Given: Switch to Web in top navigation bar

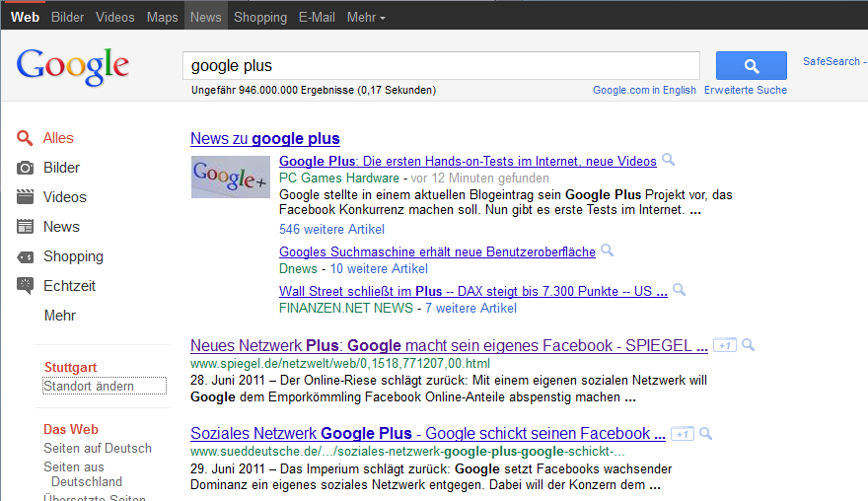Looking at the screenshot, I should [25, 17].
